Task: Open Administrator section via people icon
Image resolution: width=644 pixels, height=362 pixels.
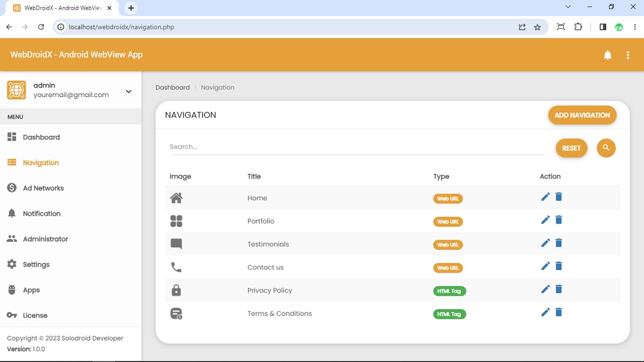Action: point(12,238)
